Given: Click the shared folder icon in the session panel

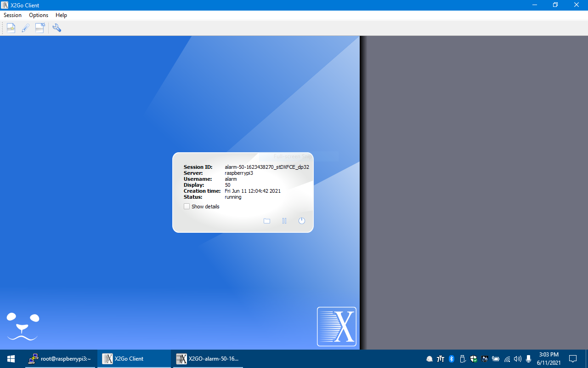Looking at the screenshot, I should point(267,221).
